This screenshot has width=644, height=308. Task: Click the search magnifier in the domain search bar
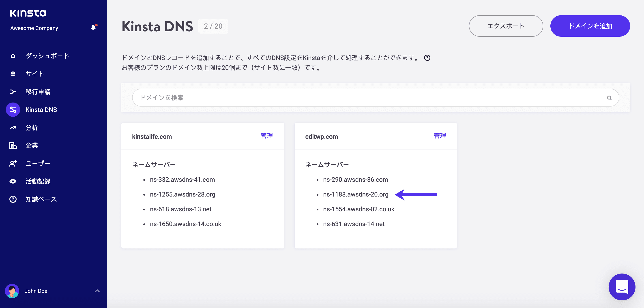pos(610,98)
